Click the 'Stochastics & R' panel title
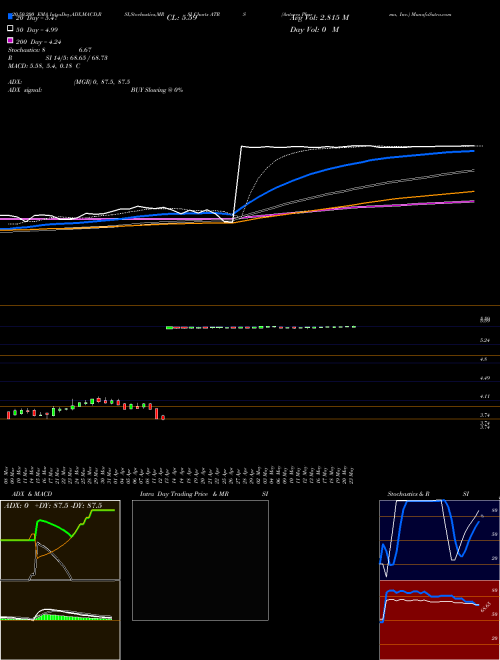 pyautogui.click(x=408, y=494)
